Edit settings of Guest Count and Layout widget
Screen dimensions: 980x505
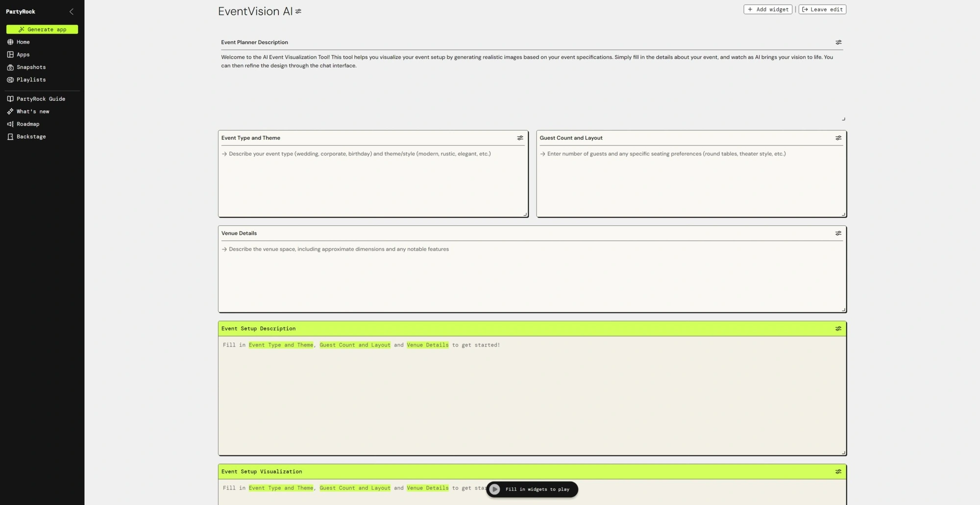point(838,138)
